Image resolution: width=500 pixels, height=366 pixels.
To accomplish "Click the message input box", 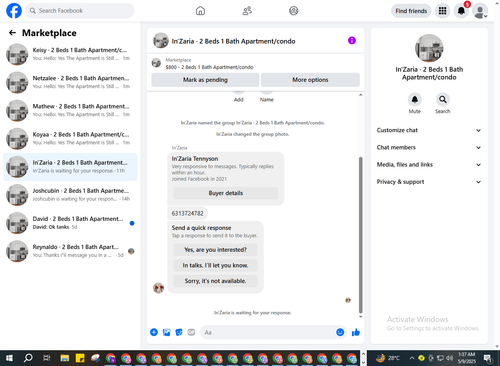I will (x=267, y=332).
